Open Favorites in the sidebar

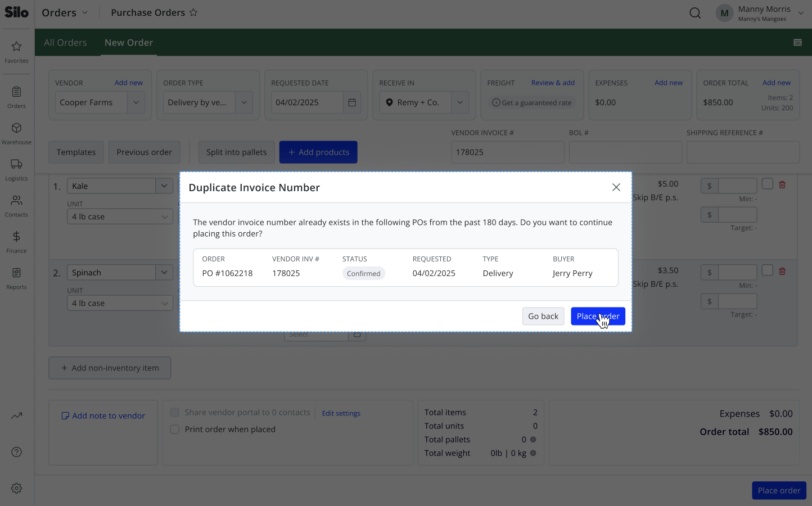tap(16, 52)
